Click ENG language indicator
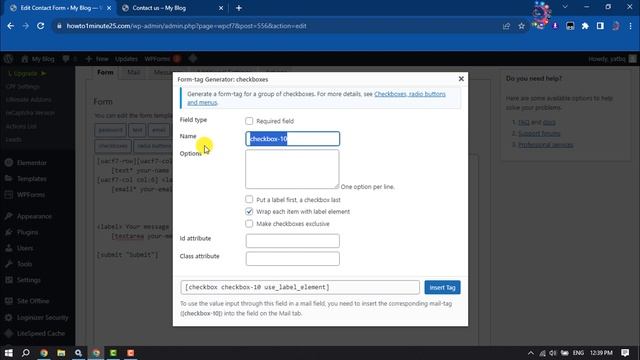 coord(578,353)
